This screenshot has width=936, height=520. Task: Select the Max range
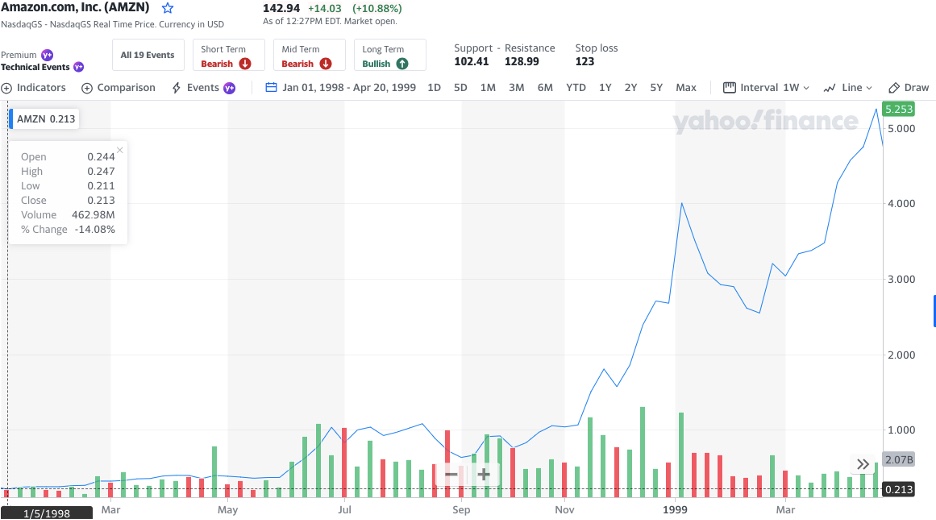[x=686, y=87]
